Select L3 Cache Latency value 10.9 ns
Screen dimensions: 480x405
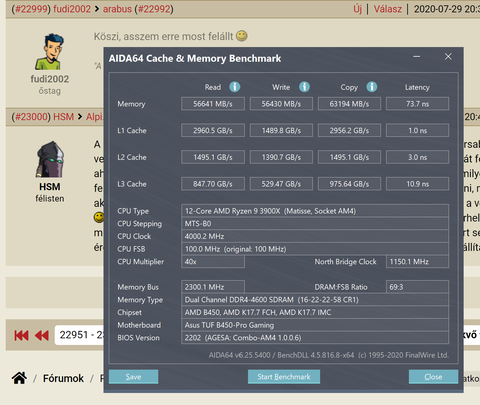point(417,184)
